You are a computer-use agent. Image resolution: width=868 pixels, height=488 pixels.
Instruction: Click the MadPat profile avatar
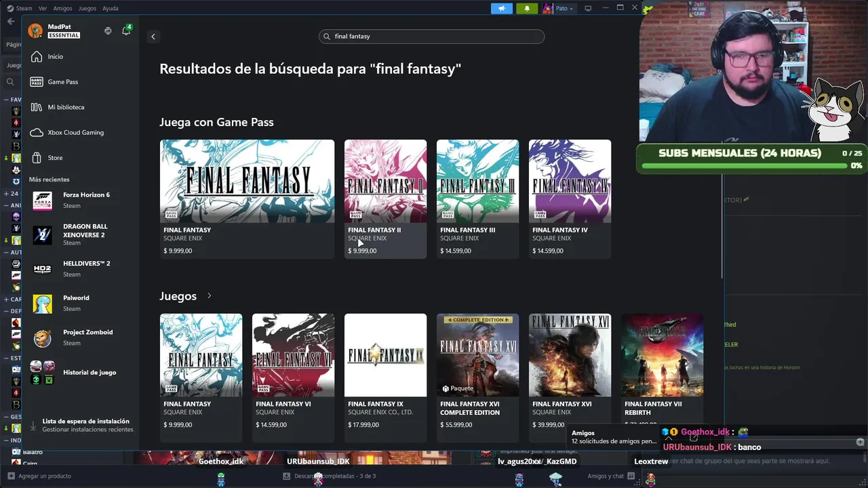click(35, 30)
